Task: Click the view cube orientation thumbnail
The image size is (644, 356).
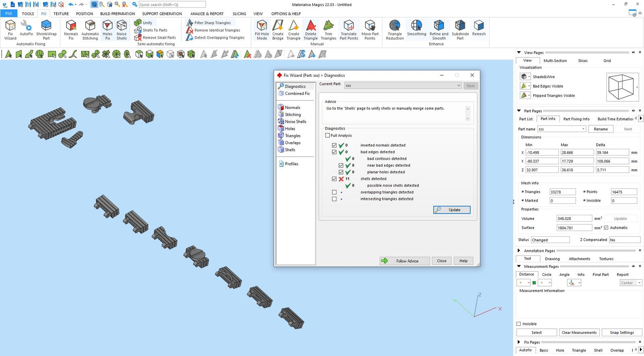Action: (620, 87)
